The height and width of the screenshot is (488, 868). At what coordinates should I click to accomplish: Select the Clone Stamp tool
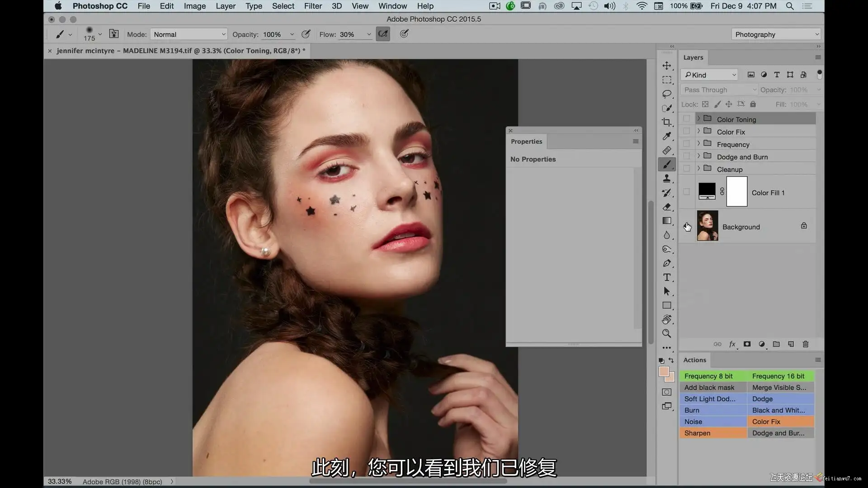pyautogui.click(x=667, y=178)
